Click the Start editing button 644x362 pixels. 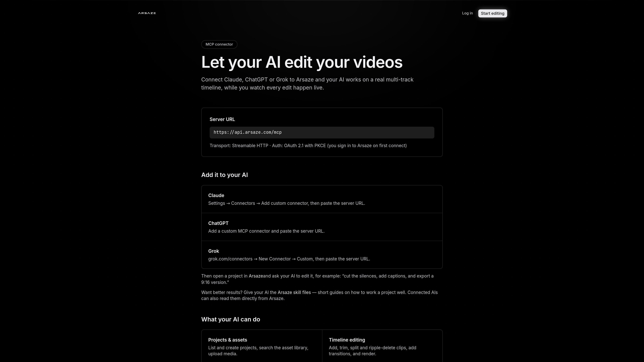point(493,13)
